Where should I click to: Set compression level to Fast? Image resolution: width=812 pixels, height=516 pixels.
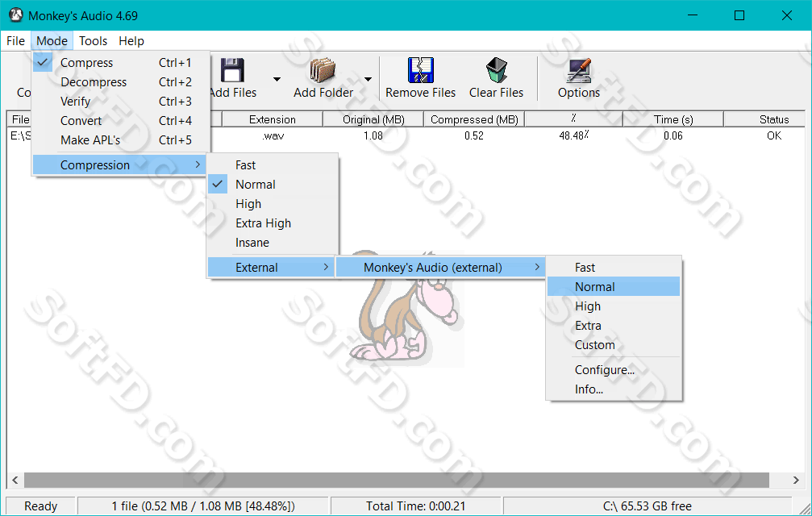[x=273, y=165]
